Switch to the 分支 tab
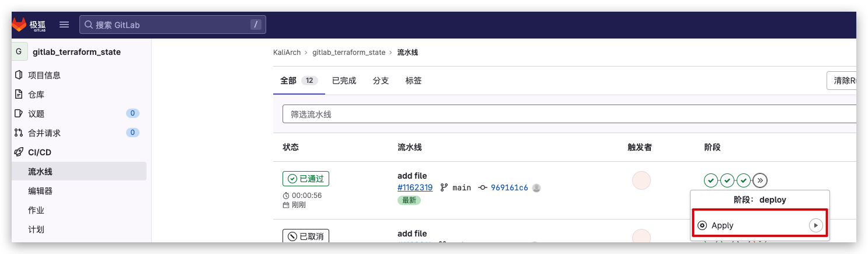868x254 pixels. pyautogui.click(x=381, y=81)
